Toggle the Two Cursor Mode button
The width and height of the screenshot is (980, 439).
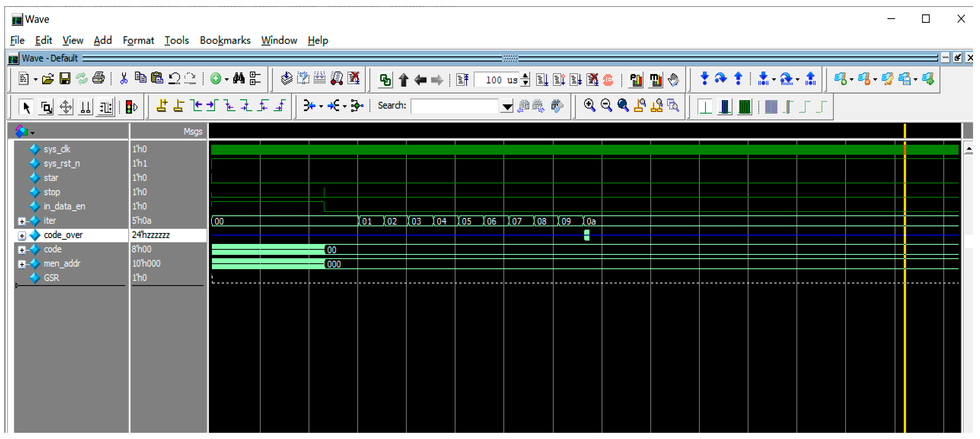click(x=85, y=107)
